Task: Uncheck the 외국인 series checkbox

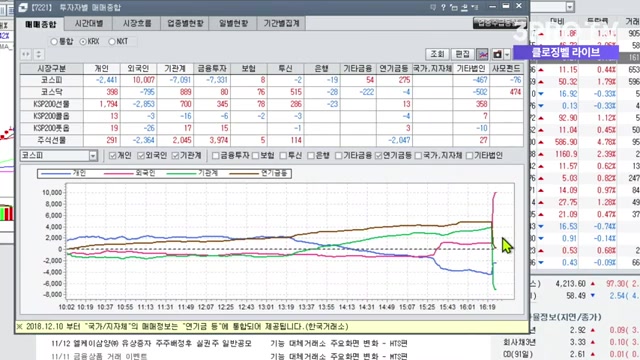Action: pos(141,156)
